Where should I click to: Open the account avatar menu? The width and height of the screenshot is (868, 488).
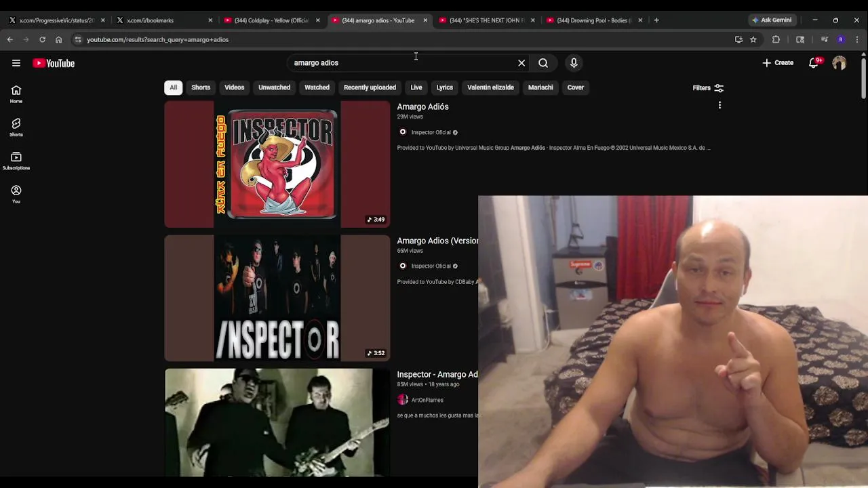point(840,63)
